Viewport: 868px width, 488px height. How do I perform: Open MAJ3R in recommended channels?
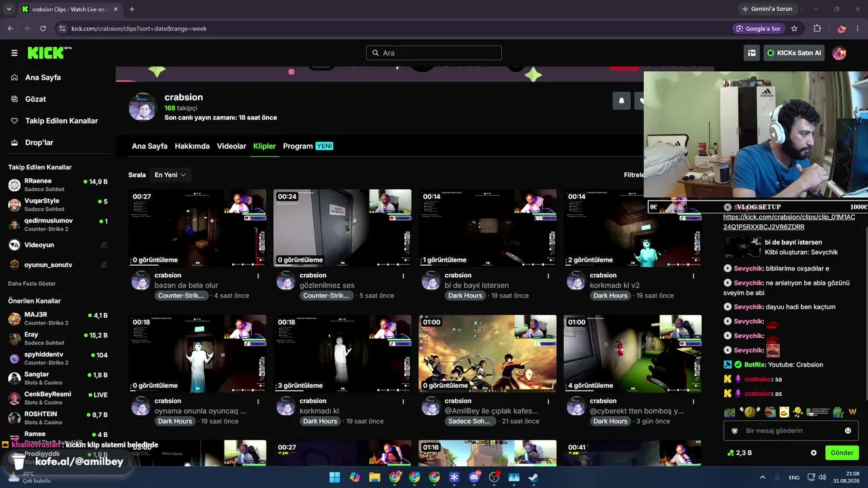coord(58,319)
